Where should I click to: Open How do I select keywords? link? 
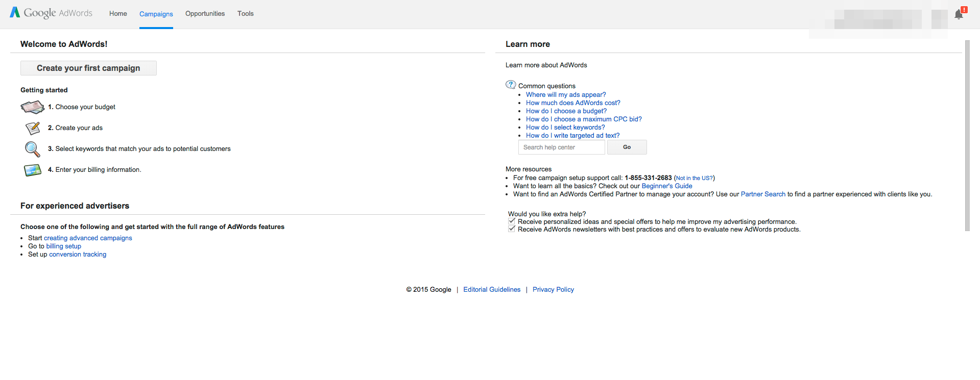point(565,128)
